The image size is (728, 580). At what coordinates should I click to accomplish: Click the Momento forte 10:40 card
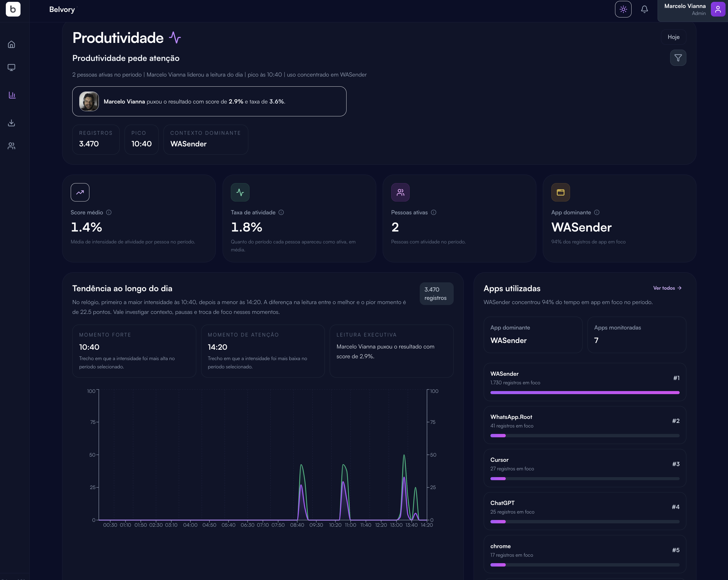coord(134,351)
